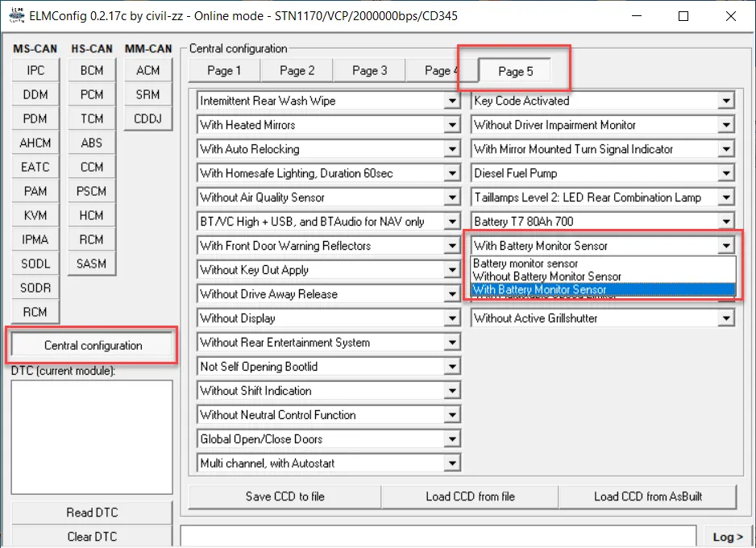The width and height of the screenshot is (756, 548).
Task: Open the IPC module under MS-CAN
Action: [35, 71]
